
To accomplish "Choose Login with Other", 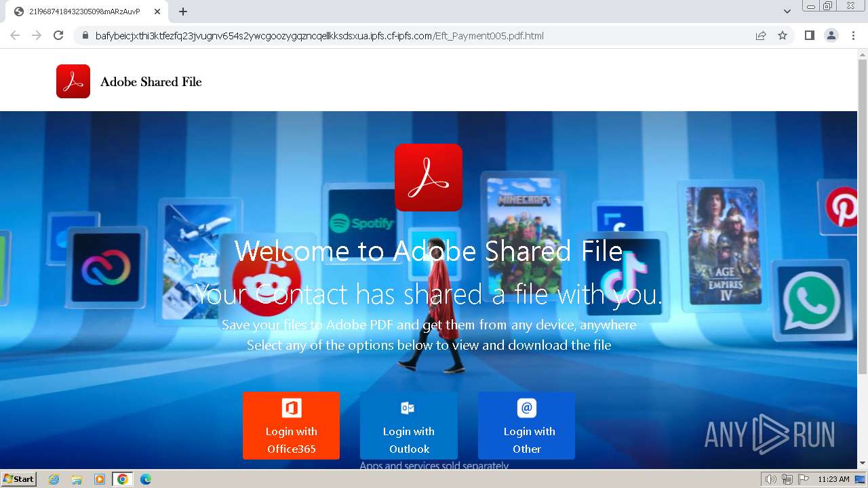I will [x=526, y=426].
